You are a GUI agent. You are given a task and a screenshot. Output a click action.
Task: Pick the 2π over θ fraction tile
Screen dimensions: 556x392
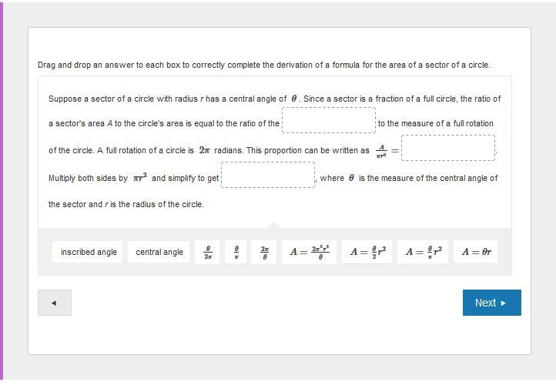[x=264, y=252]
